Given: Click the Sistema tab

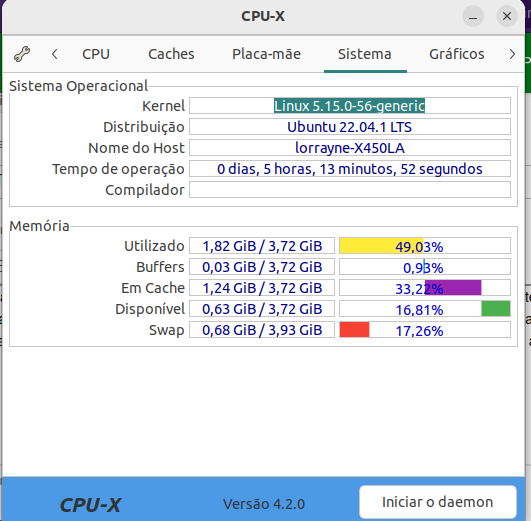Looking at the screenshot, I should (x=365, y=54).
